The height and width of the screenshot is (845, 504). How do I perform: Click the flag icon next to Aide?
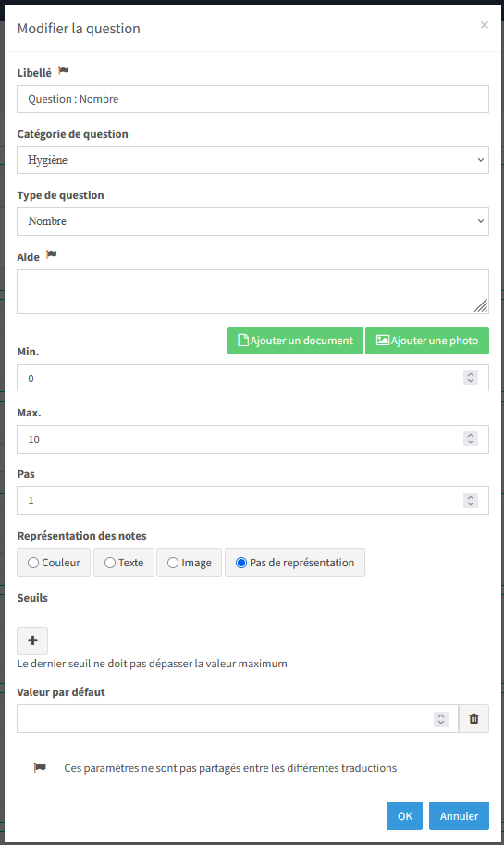[x=51, y=255]
